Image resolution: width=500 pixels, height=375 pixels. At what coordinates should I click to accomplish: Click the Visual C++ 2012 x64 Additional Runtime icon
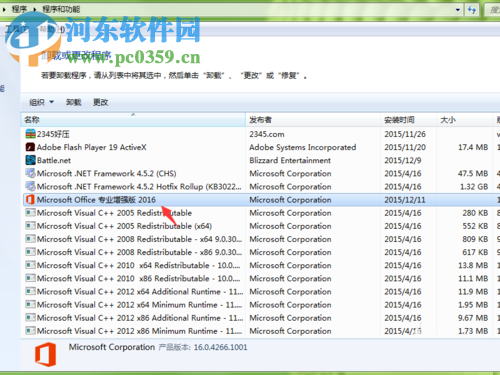30,291
